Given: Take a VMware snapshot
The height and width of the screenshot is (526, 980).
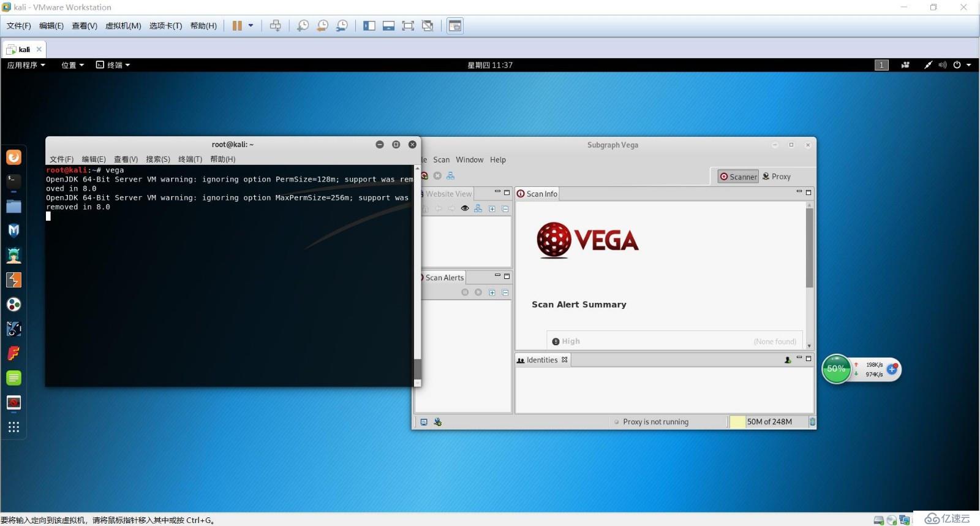Looking at the screenshot, I should pyautogui.click(x=303, y=26).
